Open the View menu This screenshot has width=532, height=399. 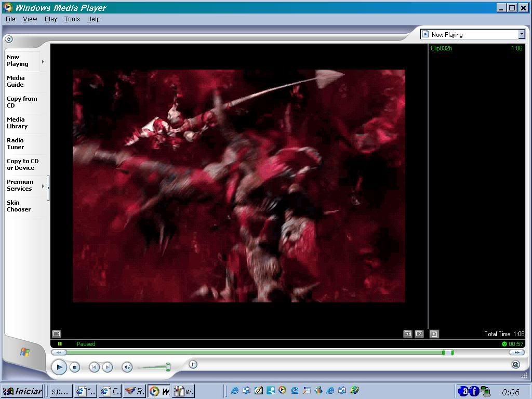(30, 19)
